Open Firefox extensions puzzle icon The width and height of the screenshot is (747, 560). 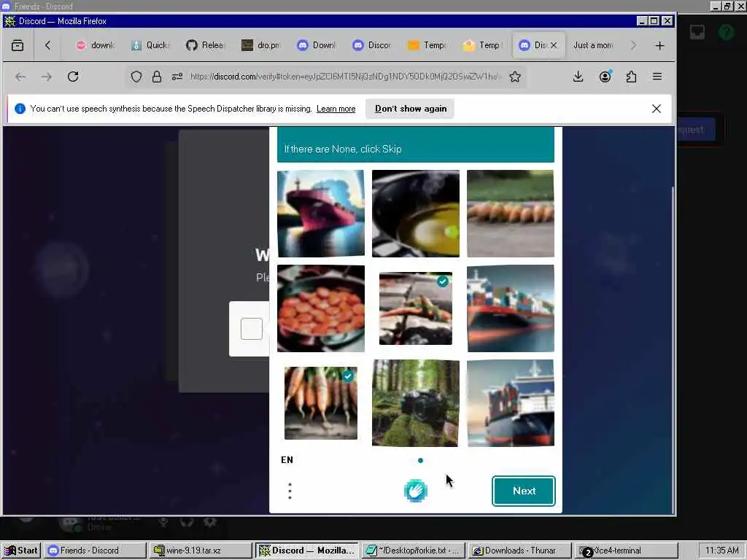click(631, 77)
